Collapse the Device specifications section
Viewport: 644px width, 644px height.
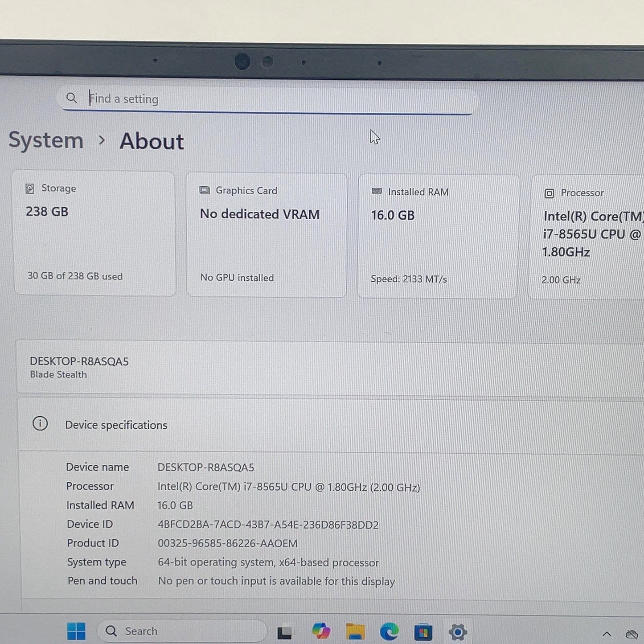331,425
